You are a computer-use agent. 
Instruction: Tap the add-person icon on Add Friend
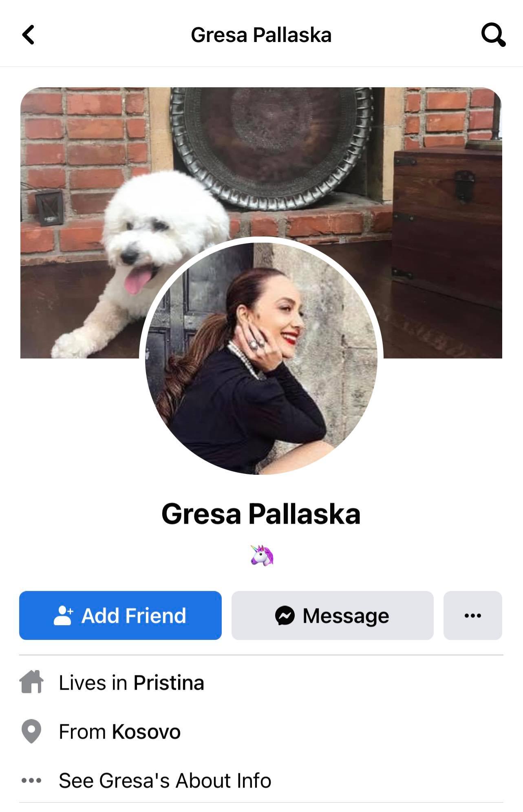63,615
